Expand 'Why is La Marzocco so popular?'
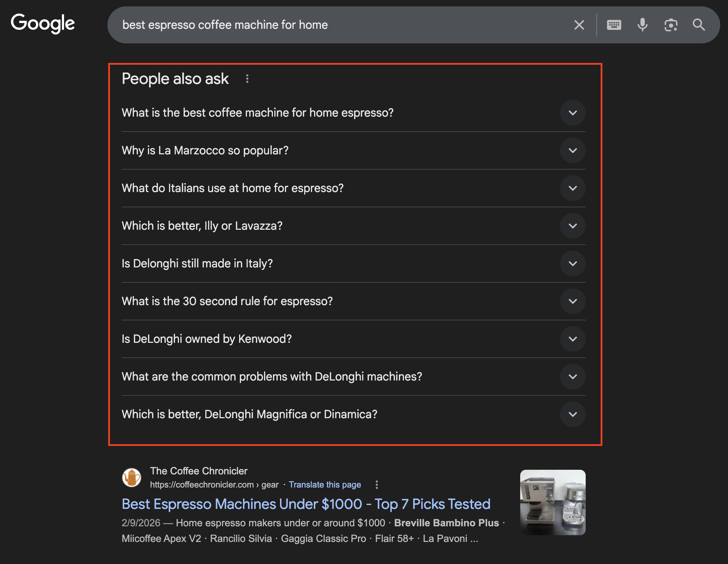The height and width of the screenshot is (564, 728). tap(573, 150)
